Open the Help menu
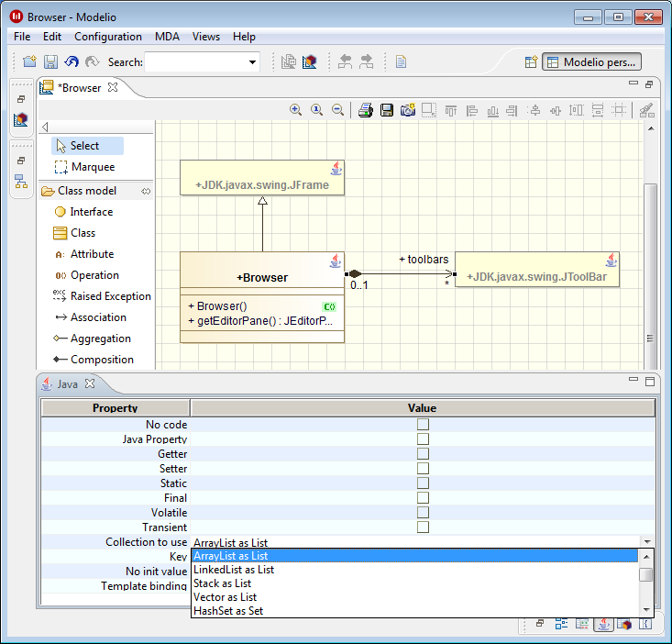Image resolution: width=672 pixels, height=644 pixels. coord(244,37)
